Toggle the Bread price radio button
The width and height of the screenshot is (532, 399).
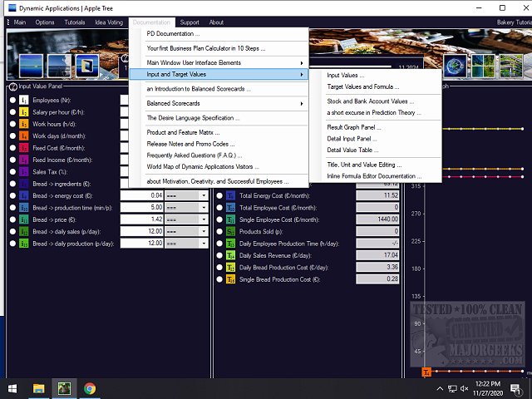click(13, 219)
